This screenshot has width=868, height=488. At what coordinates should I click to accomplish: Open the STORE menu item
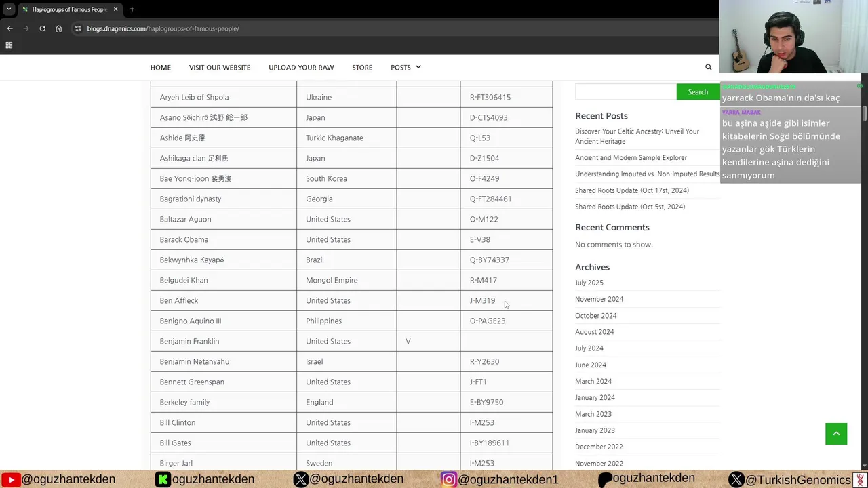(362, 68)
